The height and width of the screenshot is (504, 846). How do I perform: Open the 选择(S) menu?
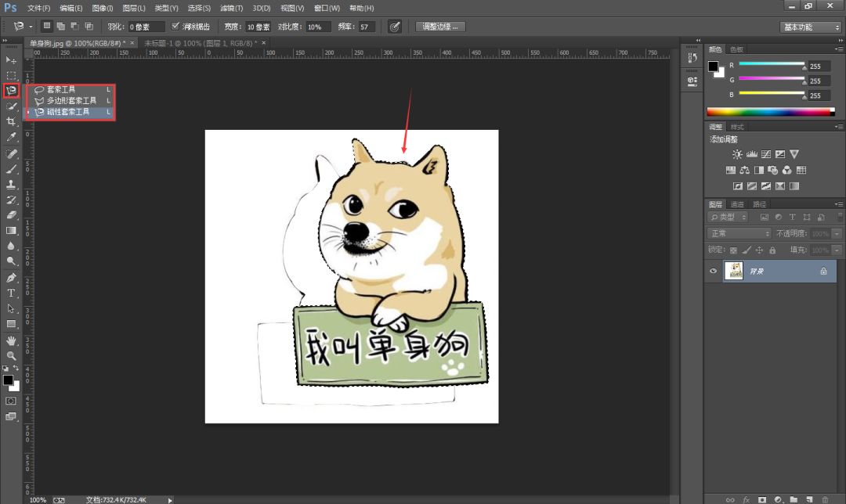coord(199,8)
